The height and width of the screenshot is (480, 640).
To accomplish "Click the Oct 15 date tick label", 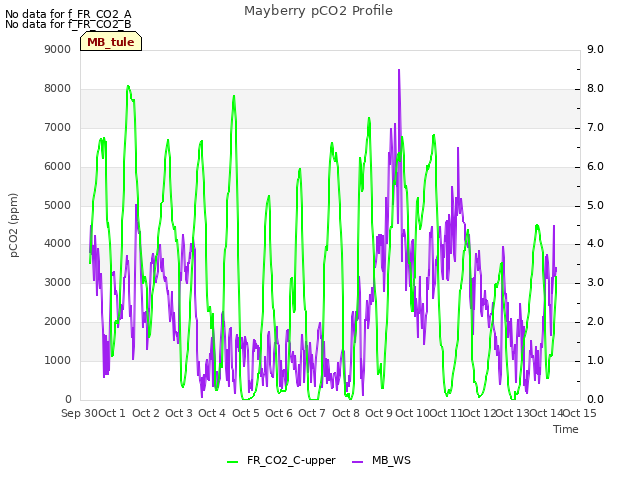I will (x=580, y=413).
